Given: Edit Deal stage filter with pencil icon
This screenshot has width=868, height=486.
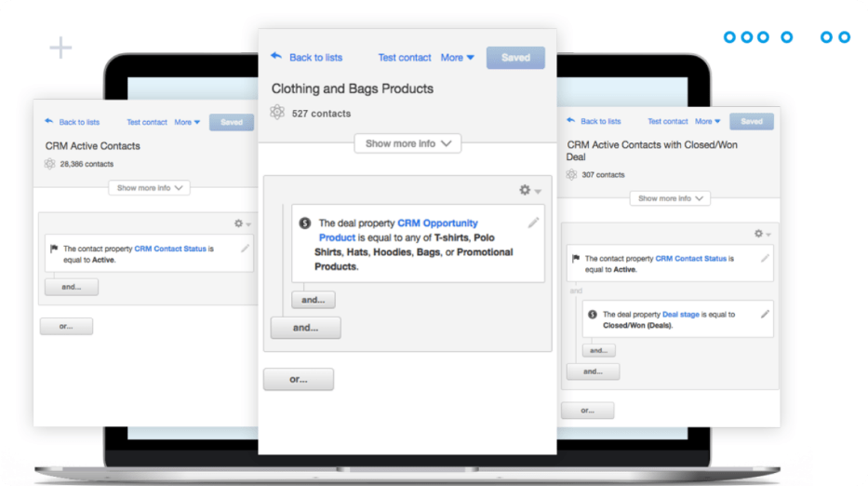Looking at the screenshot, I should (765, 314).
